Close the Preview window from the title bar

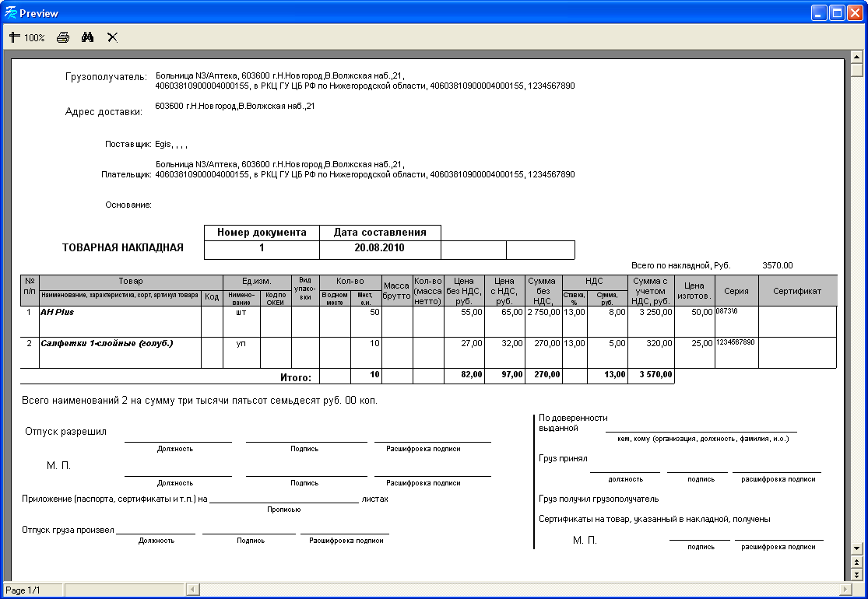[855, 13]
